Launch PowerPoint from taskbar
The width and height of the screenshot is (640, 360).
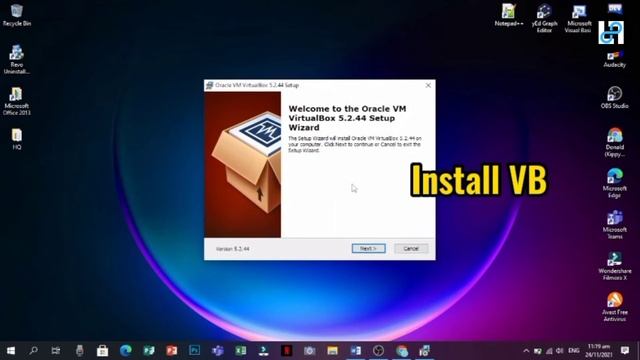click(x=172, y=351)
